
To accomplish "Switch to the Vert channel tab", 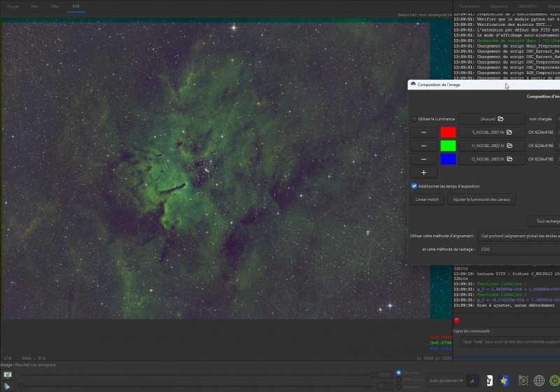I will pos(34,6).
